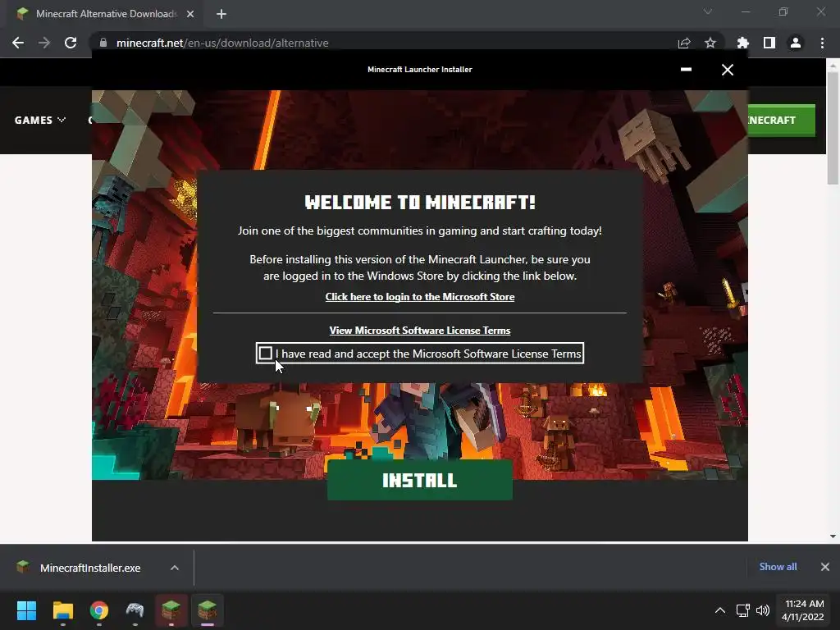Click the scrollbar down arrow
Image resolution: width=840 pixels, height=630 pixels.
coord(833,536)
